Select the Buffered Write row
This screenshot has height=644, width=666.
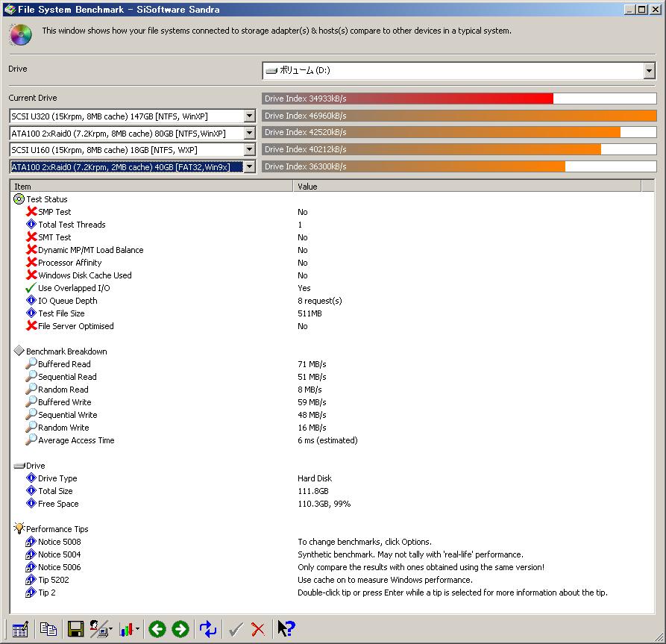point(331,402)
